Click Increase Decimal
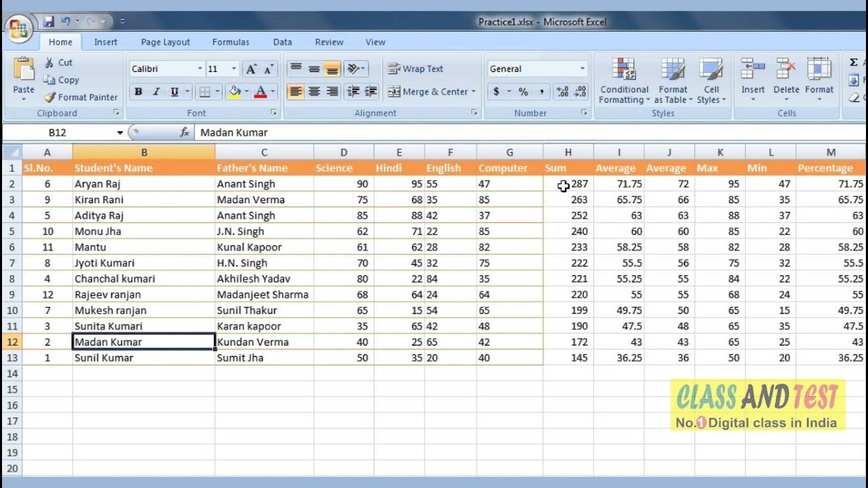Image resolution: width=868 pixels, height=488 pixels. pos(562,91)
